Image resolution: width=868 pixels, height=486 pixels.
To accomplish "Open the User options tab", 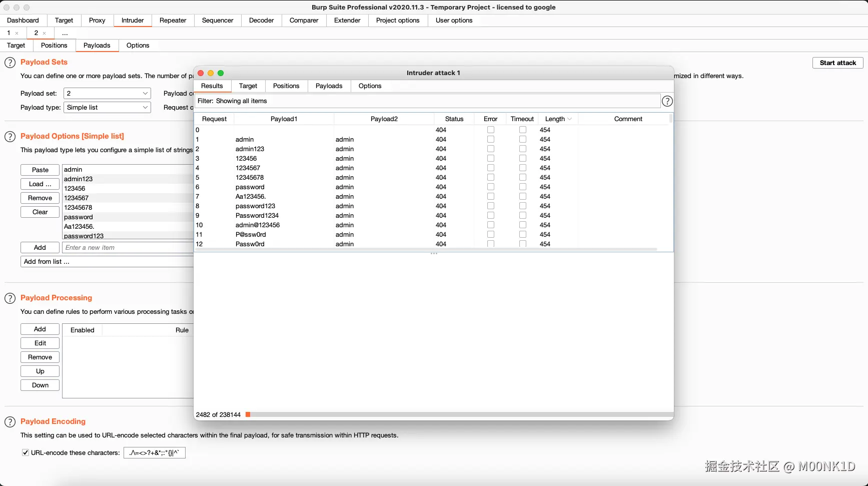I will tap(454, 21).
